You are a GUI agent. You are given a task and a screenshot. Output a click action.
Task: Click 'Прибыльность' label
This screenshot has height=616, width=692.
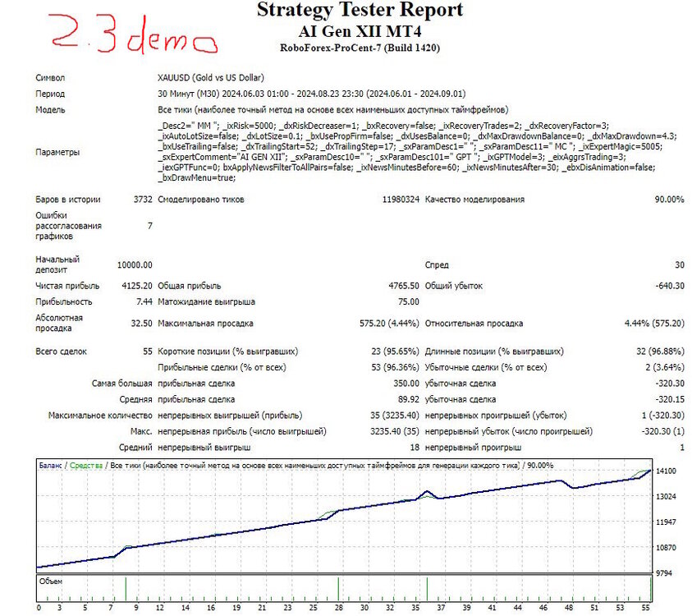64,301
